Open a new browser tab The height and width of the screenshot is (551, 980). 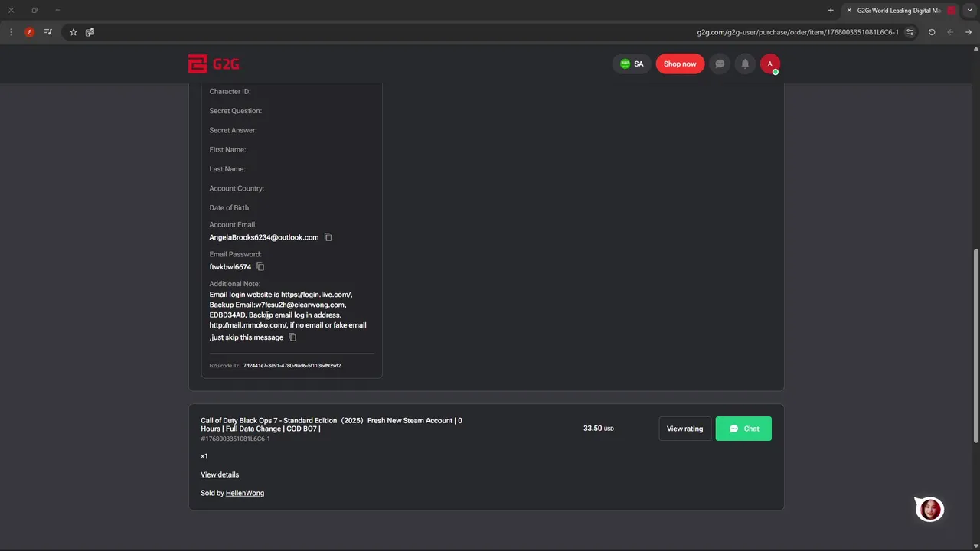pyautogui.click(x=831, y=11)
